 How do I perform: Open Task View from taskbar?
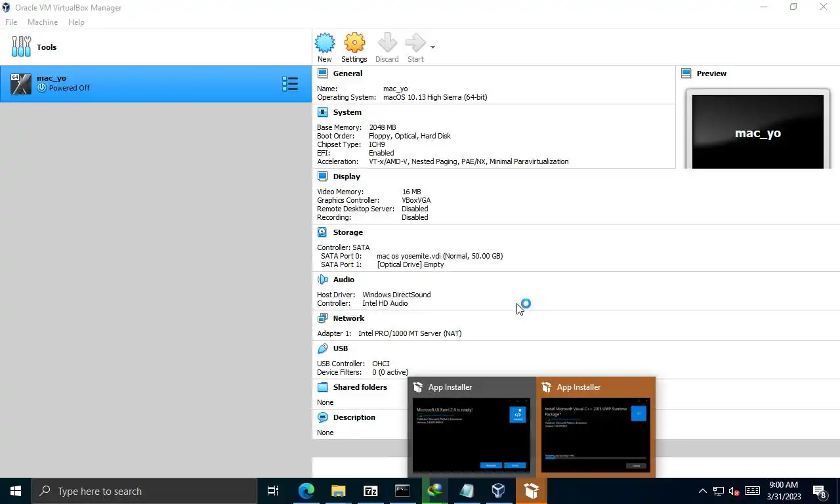[273, 491]
